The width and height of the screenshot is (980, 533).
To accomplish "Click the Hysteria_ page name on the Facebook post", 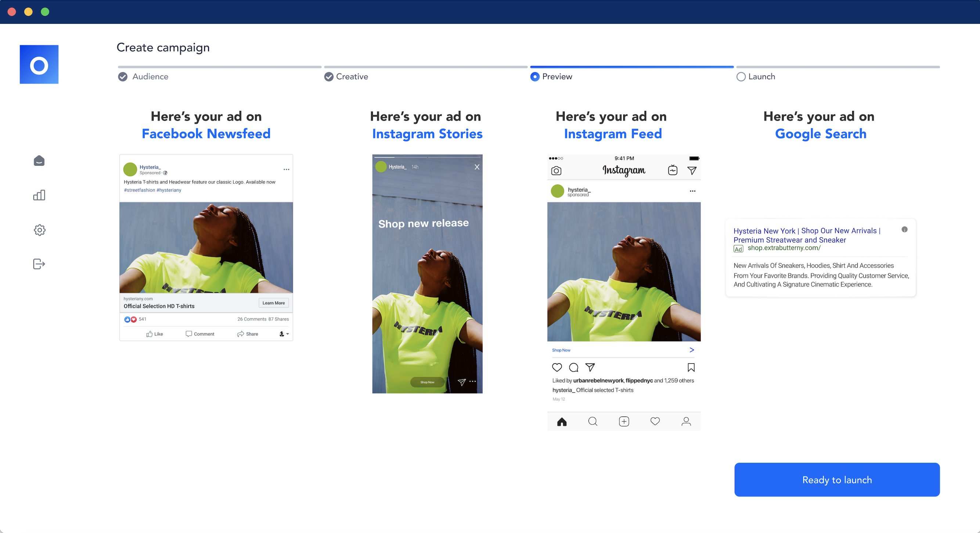I will pos(150,167).
